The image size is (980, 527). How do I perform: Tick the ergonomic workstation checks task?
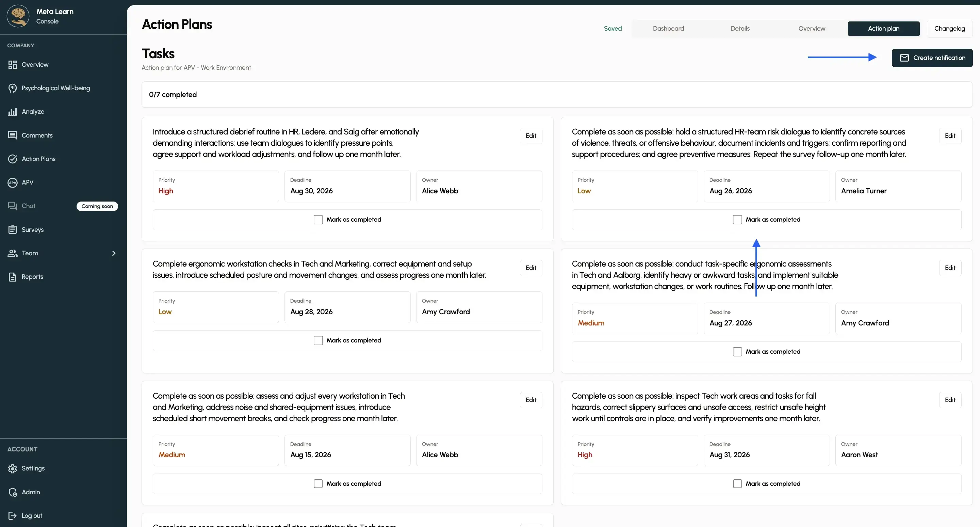[318, 340]
